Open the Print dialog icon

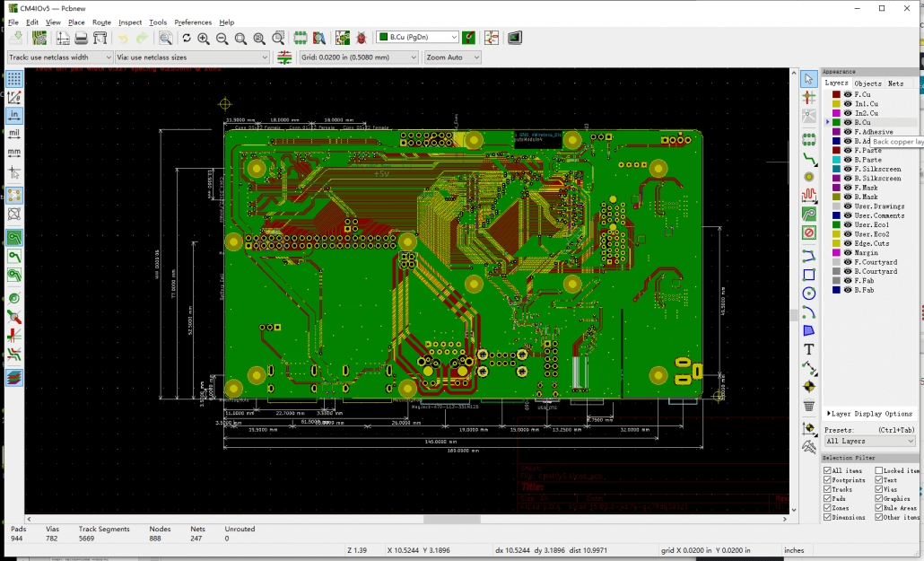[x=79, y=38]
